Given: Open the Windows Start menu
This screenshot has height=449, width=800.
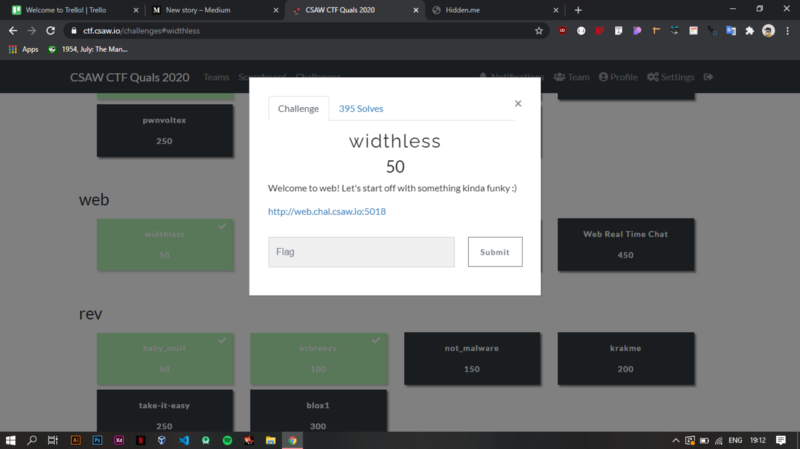Looking at the screenshot, I should pos(10,440).
